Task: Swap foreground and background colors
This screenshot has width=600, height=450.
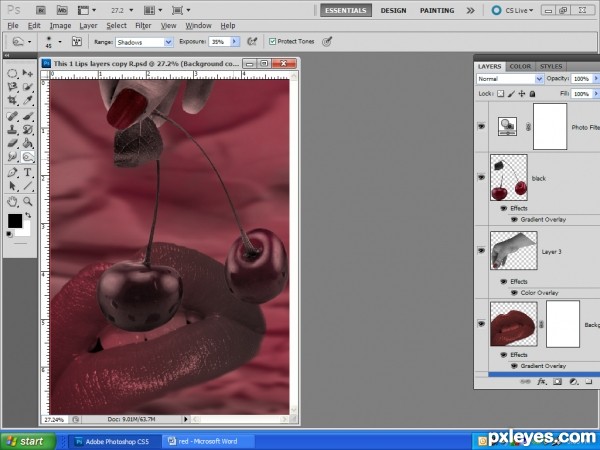Action: click(x=28, y=215)
